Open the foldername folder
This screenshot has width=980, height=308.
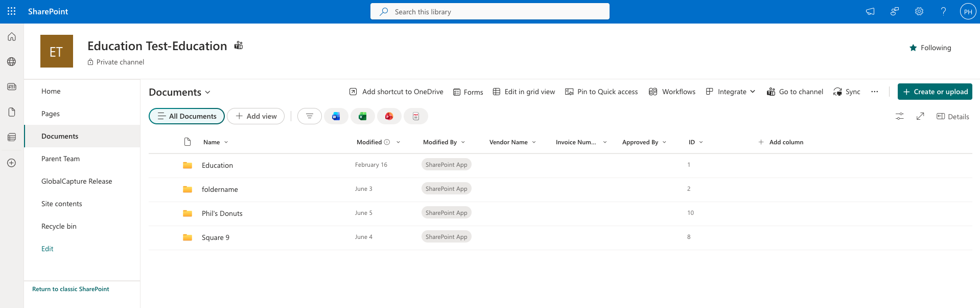[220, 189]
